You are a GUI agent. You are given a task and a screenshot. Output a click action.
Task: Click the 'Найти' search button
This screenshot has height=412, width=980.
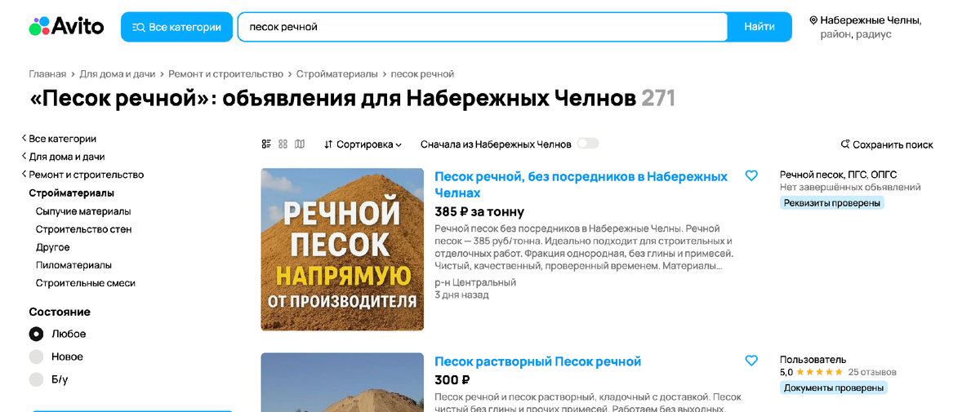click(x=759, y=27)
